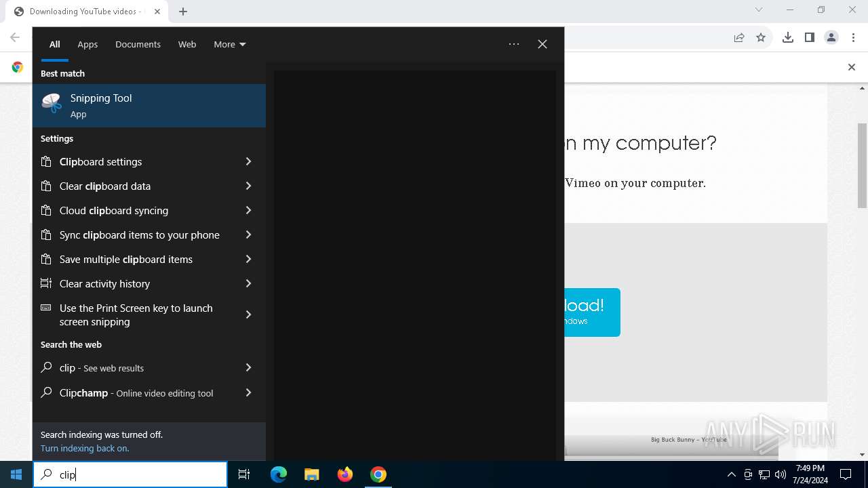Open the Windows Start button

pyautogui.click(x=16, y=474)
